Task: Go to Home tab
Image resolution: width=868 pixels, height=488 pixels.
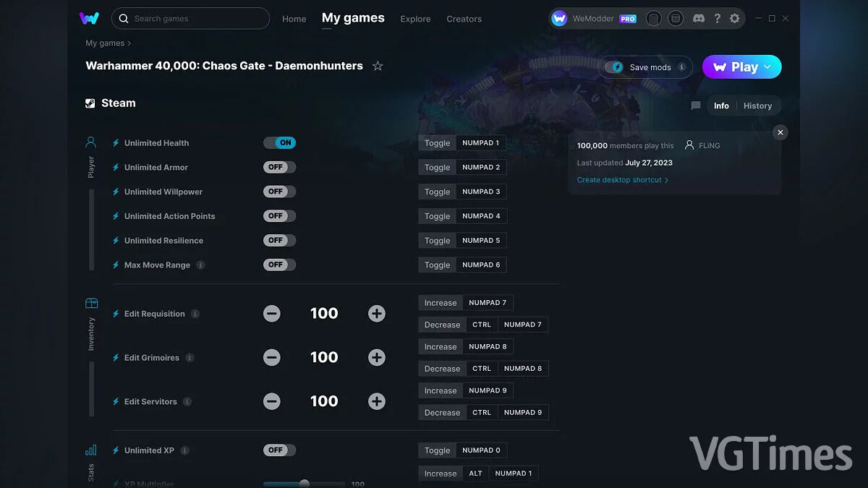Action: tap(294, 19)
